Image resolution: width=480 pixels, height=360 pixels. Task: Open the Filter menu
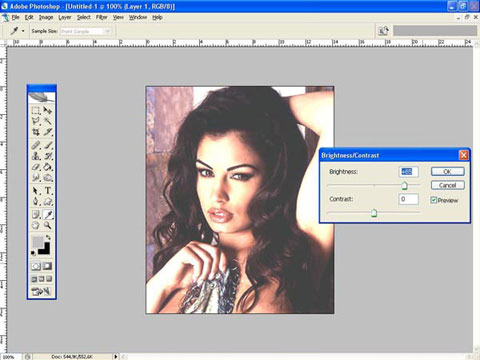pyautogui.click(x=101, y=17)
